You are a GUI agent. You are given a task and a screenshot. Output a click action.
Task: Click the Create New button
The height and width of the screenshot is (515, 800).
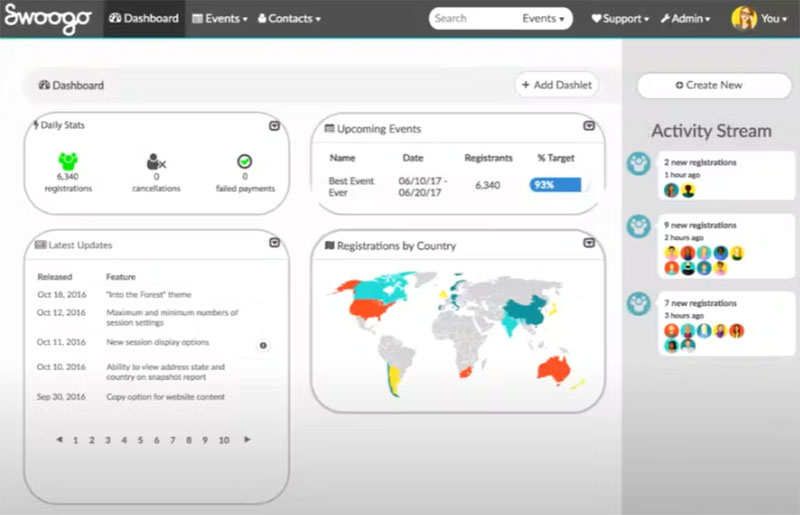[714, 85]
